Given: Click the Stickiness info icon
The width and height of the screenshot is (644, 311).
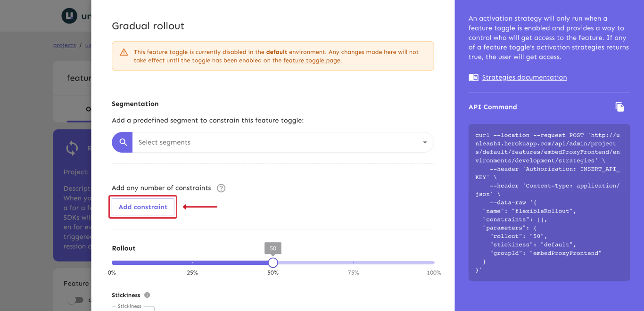Looking at the screenshot, I should 147,295.
